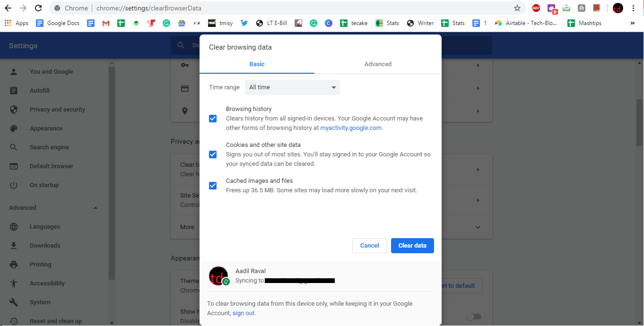Open the myactivity.google.com link

pos(351,128)
